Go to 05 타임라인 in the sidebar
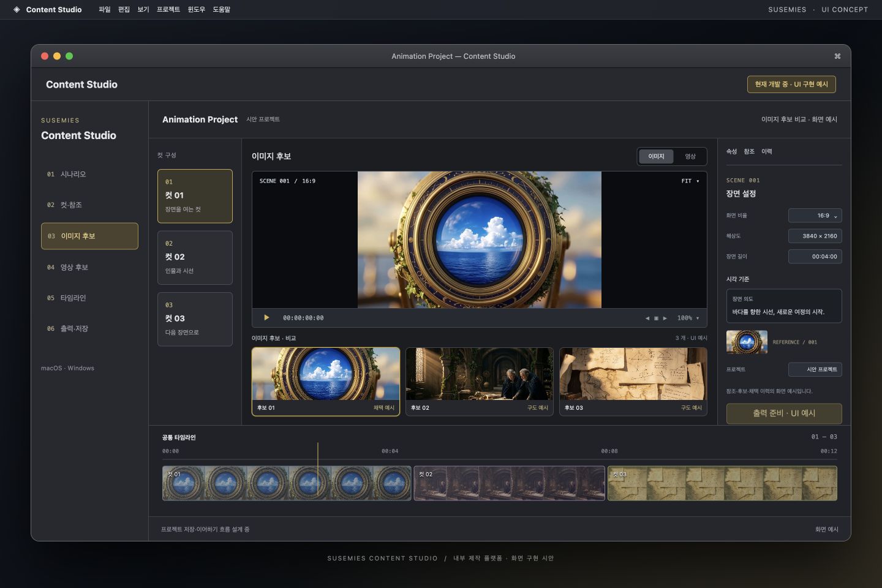The height and width of the screenshot is (588, 882). click(x=89, y=298)
